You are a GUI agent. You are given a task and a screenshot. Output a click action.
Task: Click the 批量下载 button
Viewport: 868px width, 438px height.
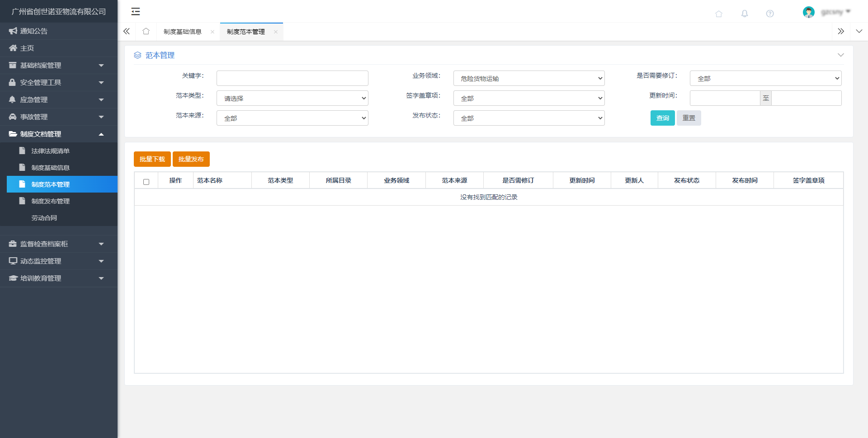point(152,159)
